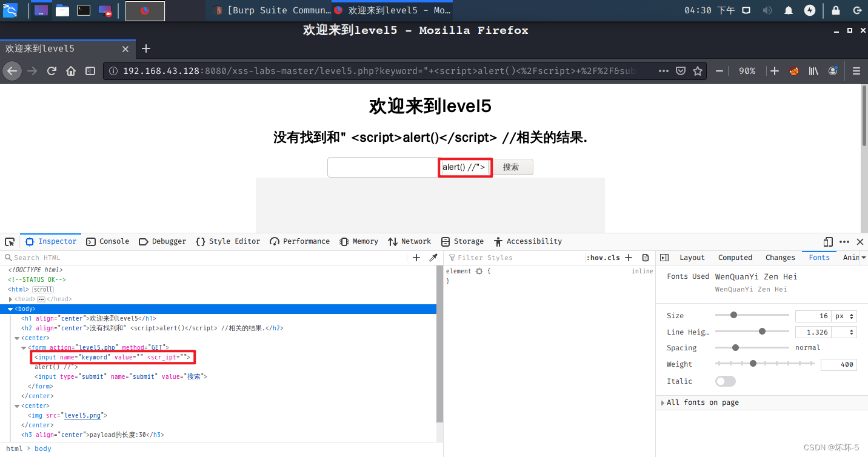
Task: Focus the Search HTML field
Action: [206, 258]
